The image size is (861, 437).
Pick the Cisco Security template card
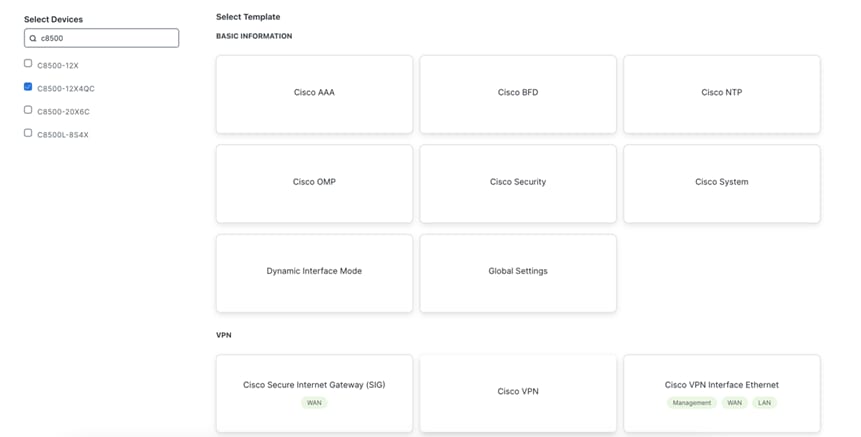[518, 183]
